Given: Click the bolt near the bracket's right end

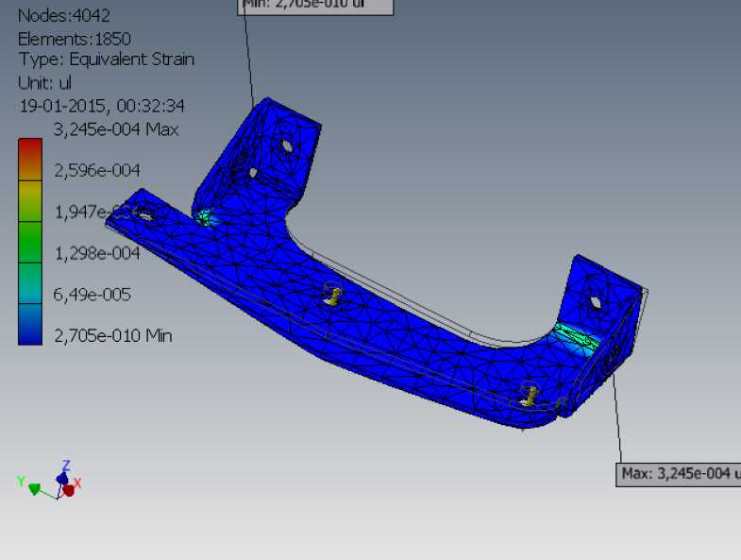Looking at the screenshot, I should (530, 397).
